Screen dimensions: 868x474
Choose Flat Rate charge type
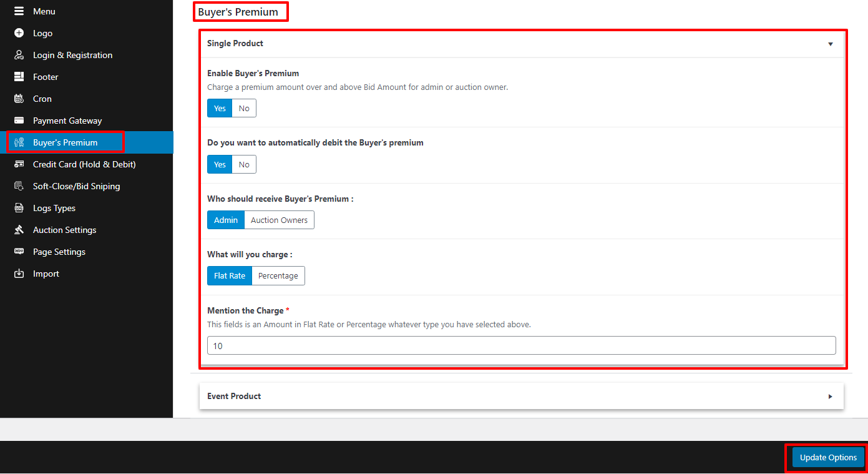[230, 275]
